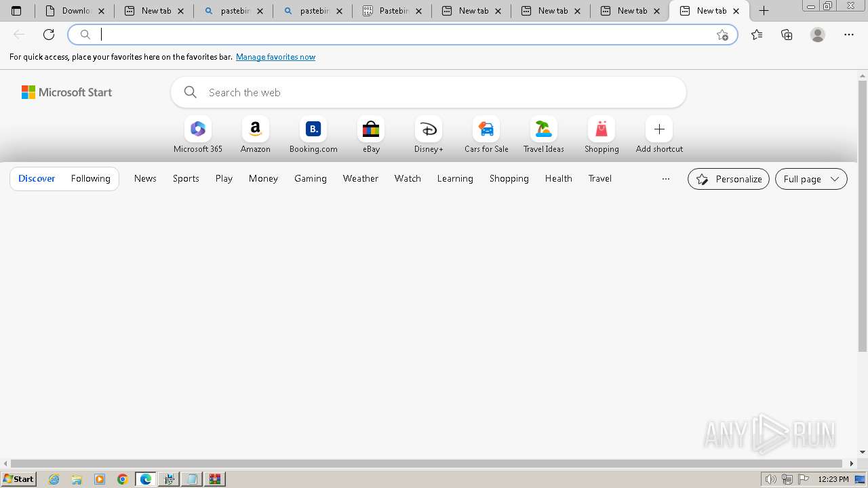Image resolution: width=868 pixels, height=488 pixels.
Task: Click the vertical page scrollbar
Action: (x=863, y=217)
